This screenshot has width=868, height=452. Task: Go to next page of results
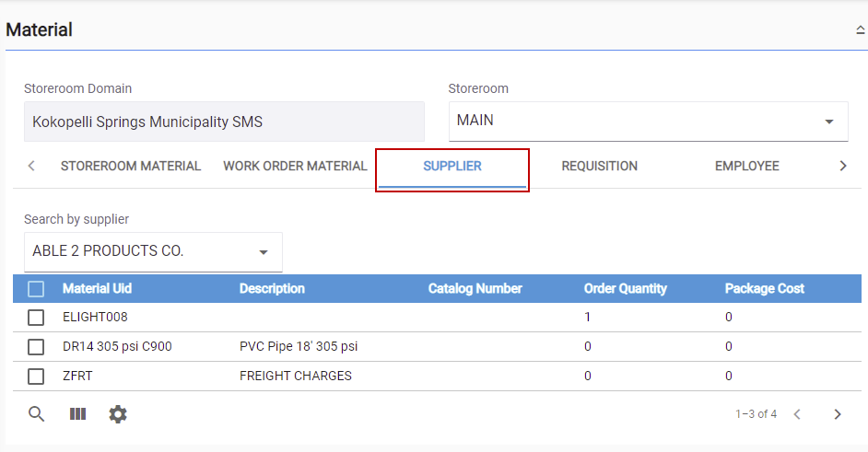(838, 414)
